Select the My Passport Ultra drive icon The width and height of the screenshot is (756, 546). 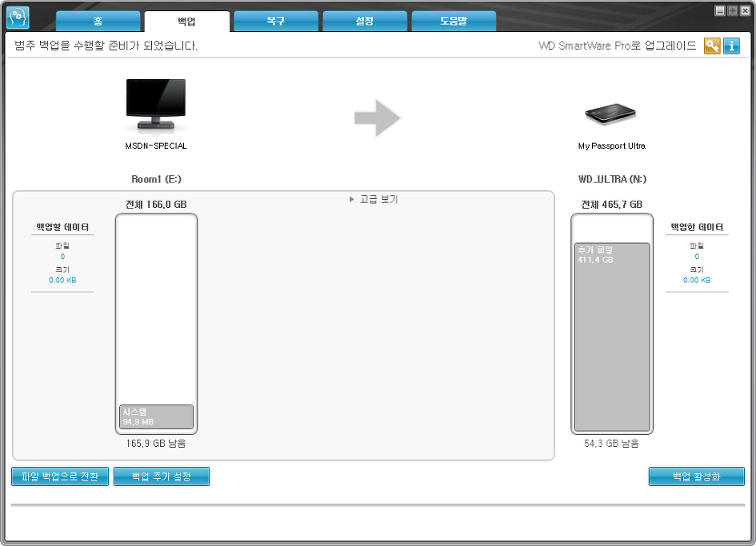[x=611, y=114]
